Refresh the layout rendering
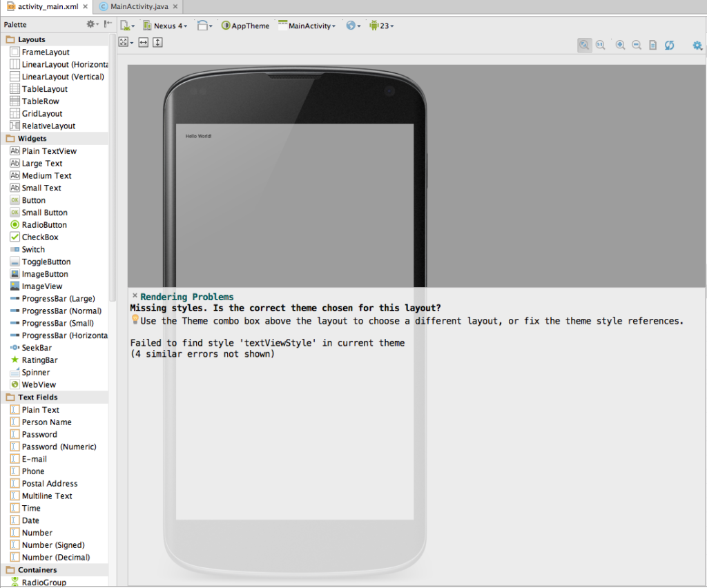Screen dimensions: 707x588 click(669, 45)
